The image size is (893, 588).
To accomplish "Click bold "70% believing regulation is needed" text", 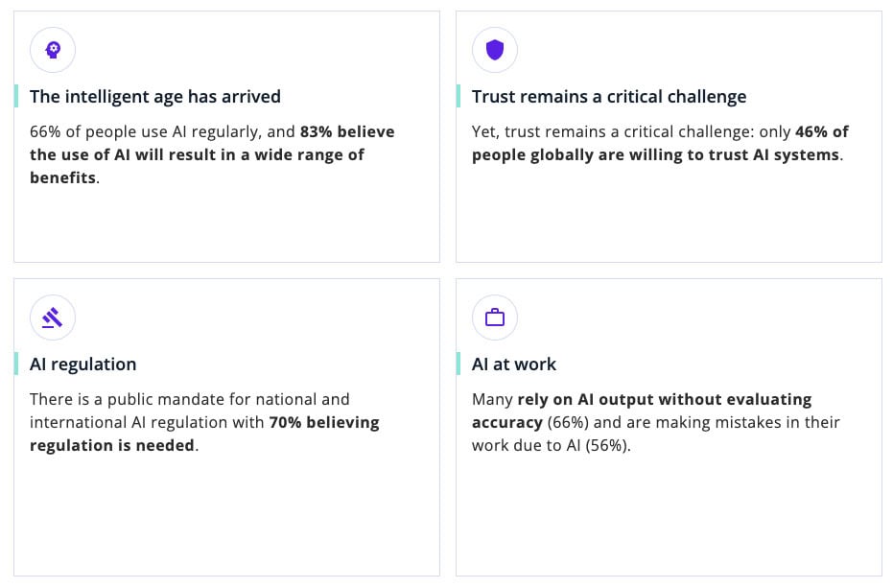I will point(323,422).
